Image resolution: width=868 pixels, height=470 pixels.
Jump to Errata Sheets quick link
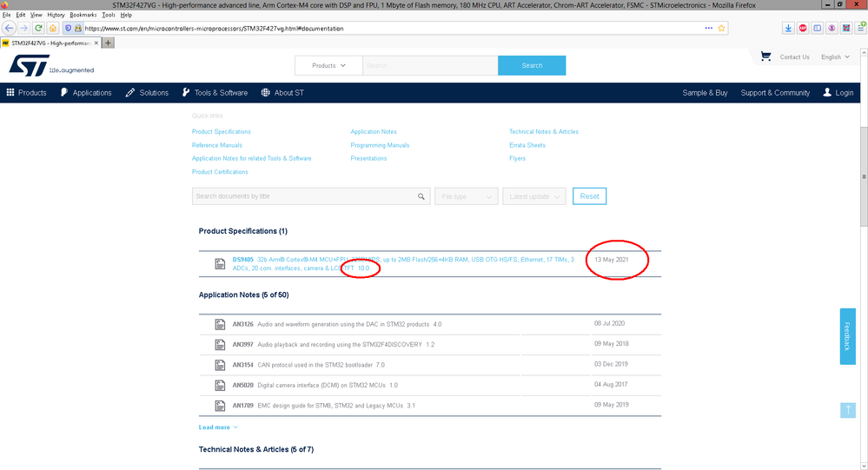527,146
